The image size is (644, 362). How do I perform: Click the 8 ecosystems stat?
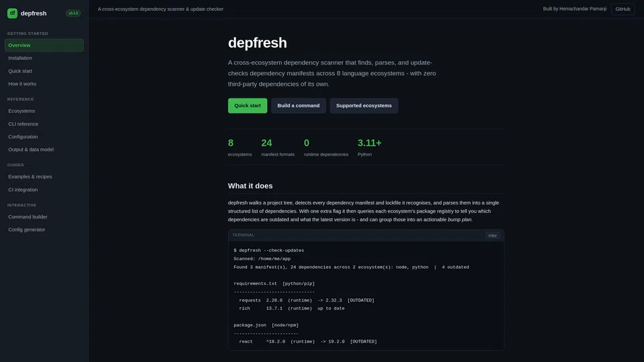pyautogui.click(x=240, y=147)
